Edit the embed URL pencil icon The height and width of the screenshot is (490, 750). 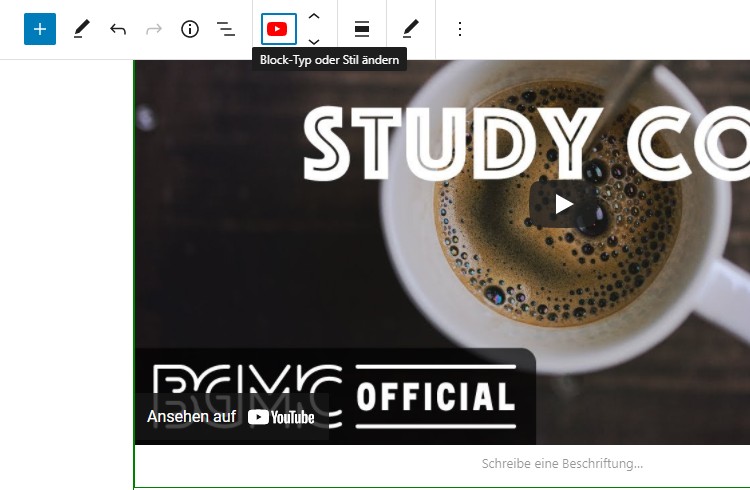pyautogui.click(x=411, y=29)
